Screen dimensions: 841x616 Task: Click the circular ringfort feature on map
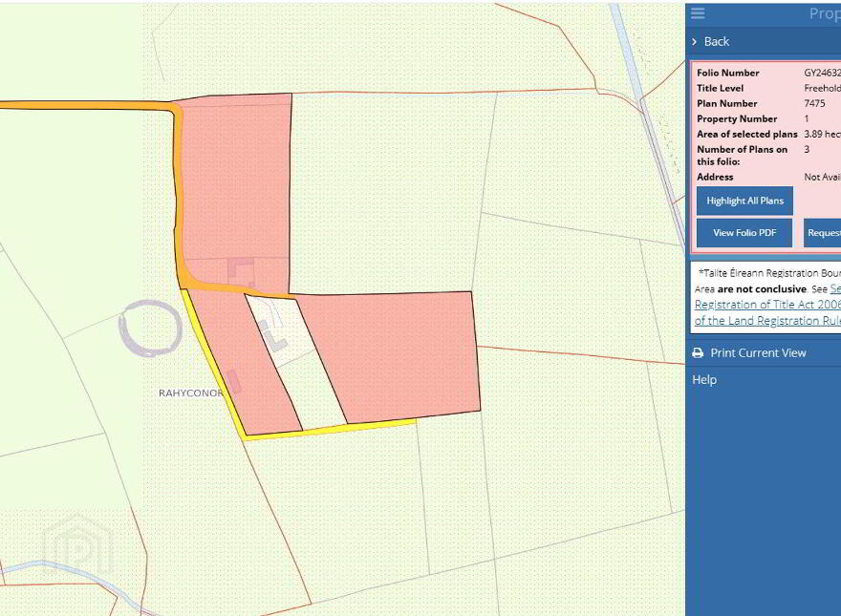[x=151, y=329]
